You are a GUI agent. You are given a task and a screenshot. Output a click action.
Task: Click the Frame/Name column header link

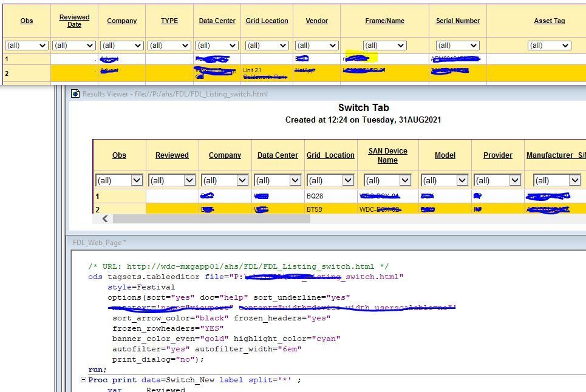(x=384, y=21)
